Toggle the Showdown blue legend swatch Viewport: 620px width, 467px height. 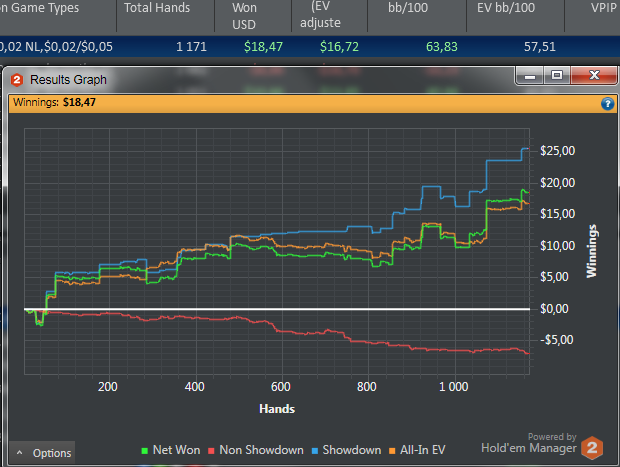tap(315, 450)
